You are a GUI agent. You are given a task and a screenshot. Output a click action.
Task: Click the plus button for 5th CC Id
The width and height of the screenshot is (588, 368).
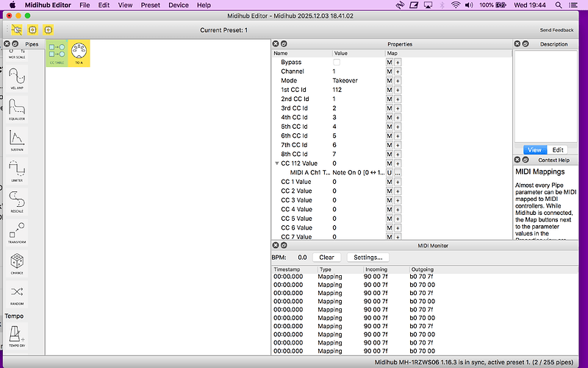point(398,127)
